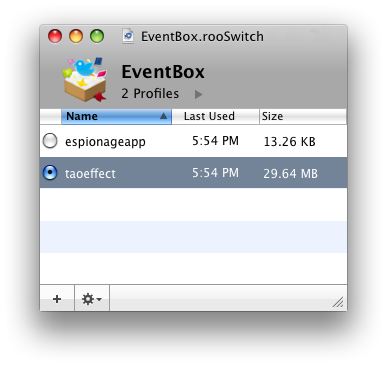Select the espionageapp profile radio button
The height and width of the screenshot is (366, 387).
50,141
